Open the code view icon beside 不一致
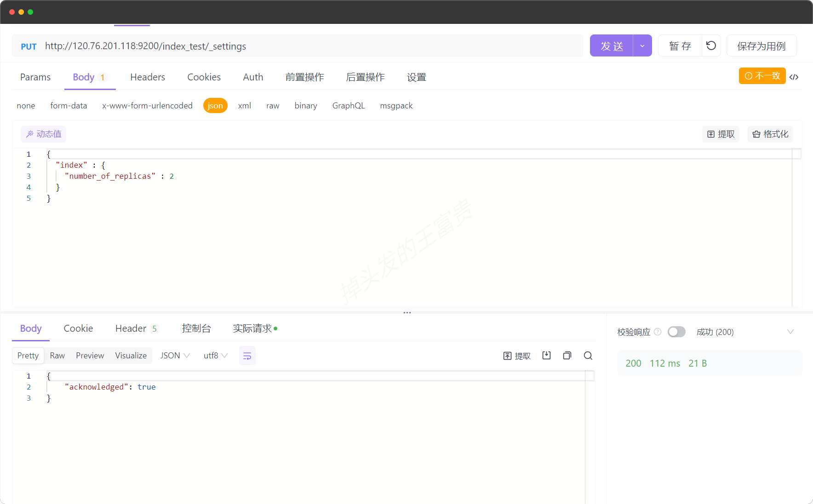The width and height of the screenshot is (813, 504). tap(794, 77)
